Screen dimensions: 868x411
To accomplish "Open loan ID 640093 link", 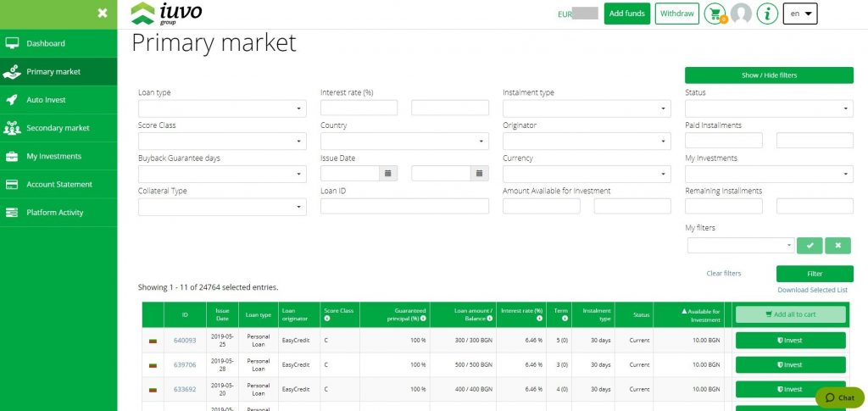I will pyautogui.click(x=185, y=341).
